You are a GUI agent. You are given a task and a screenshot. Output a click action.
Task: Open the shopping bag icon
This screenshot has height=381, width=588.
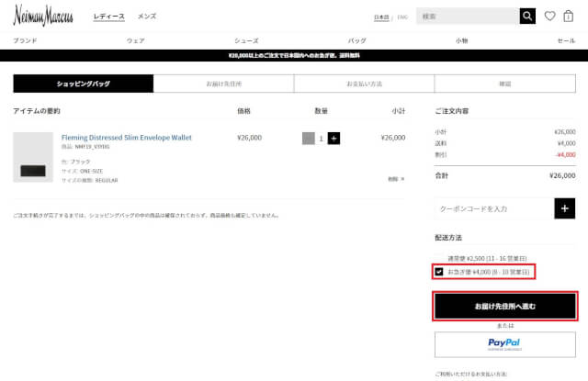pos(568,17)
